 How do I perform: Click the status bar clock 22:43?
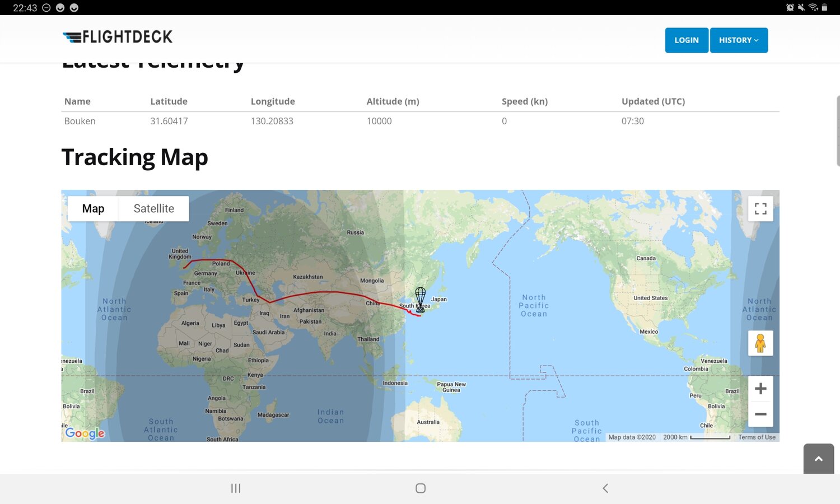[x=25, y=8]
